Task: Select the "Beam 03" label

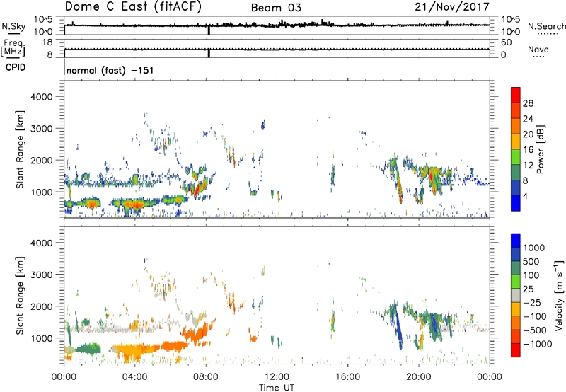Action: coord(276,8)
